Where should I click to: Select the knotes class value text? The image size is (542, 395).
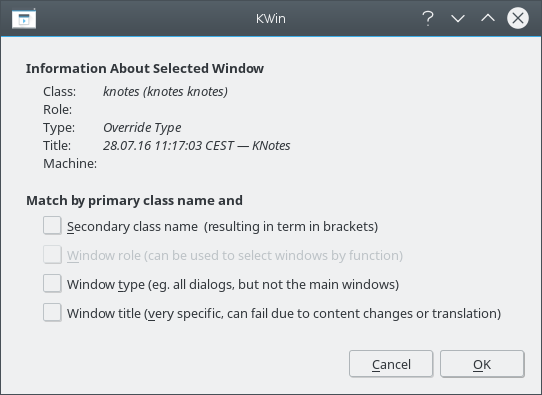point(165,92)
